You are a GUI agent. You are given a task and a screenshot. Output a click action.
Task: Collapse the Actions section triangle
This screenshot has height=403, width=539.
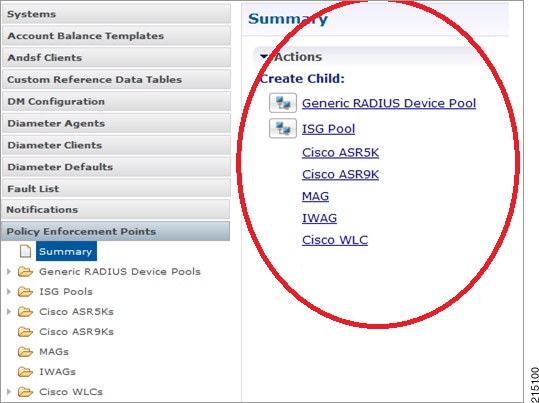264,56
